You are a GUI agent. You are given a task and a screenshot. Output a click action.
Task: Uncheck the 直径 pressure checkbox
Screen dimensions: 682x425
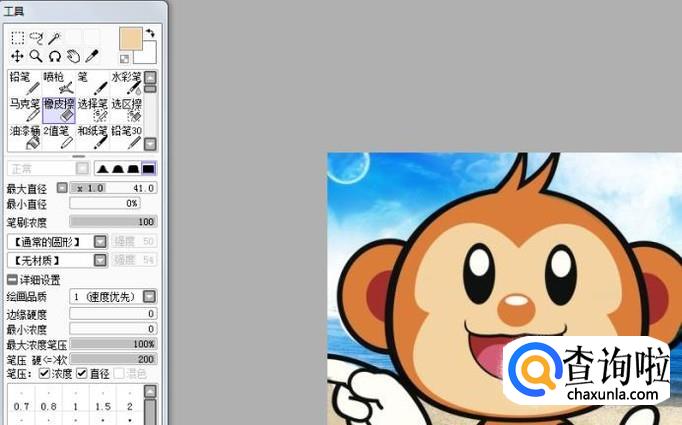(x=81, y=373)
